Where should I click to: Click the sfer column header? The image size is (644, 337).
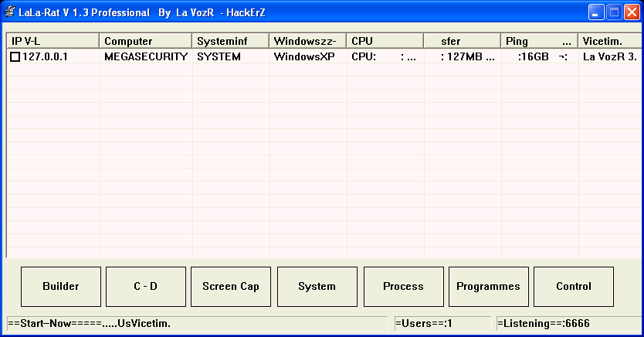pos(462,41)
